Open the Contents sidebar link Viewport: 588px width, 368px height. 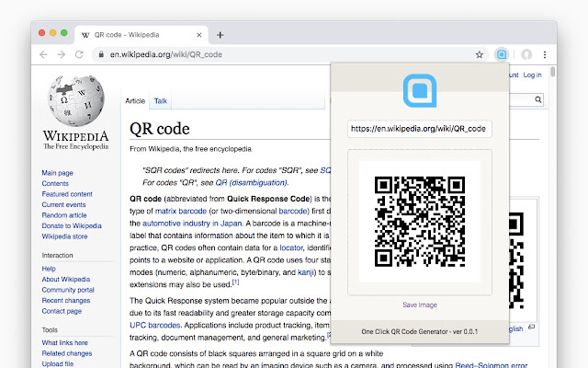tap(55, 184)
